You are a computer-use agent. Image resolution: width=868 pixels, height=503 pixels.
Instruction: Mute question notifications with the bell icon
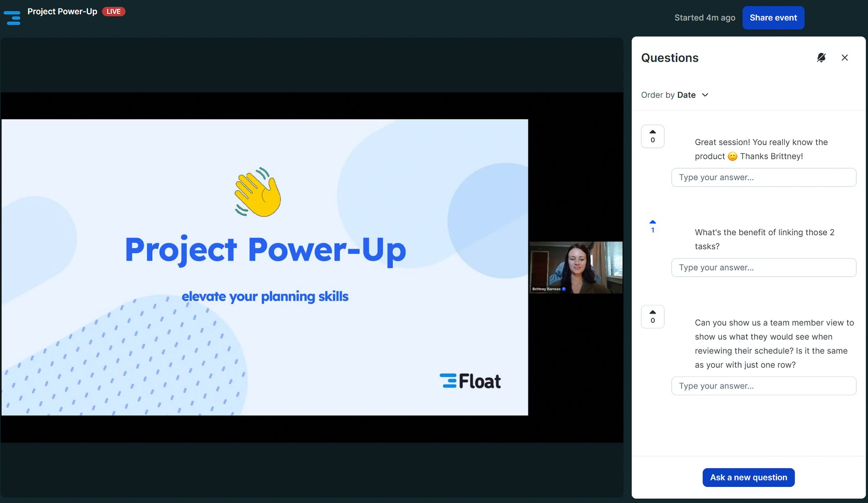[821, 58]
